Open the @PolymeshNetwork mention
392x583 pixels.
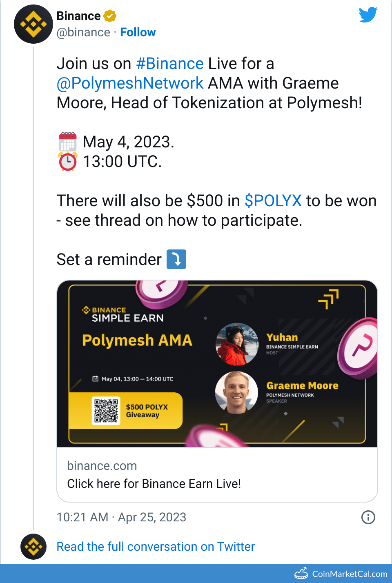pyautogui.click(x=130, y=83)
